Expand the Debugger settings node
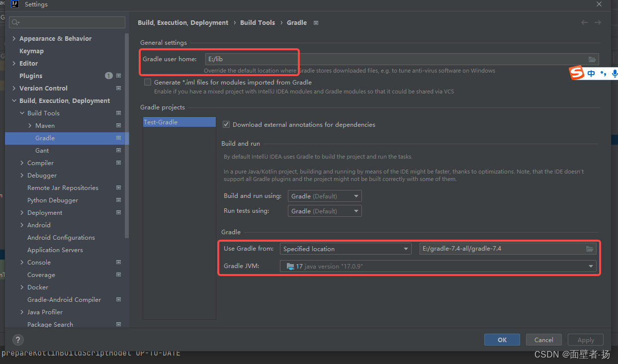The image size is (618, 364). [22, 175]
